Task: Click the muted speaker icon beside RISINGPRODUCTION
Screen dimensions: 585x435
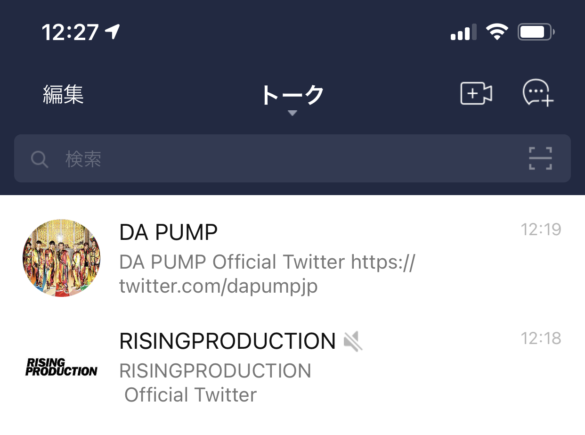Action: (x=353, y=341)
